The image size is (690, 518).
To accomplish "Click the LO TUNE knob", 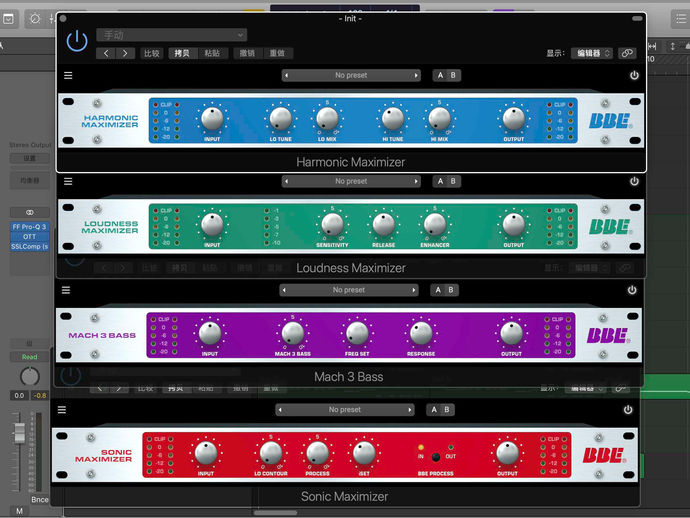I will (281, 119).
